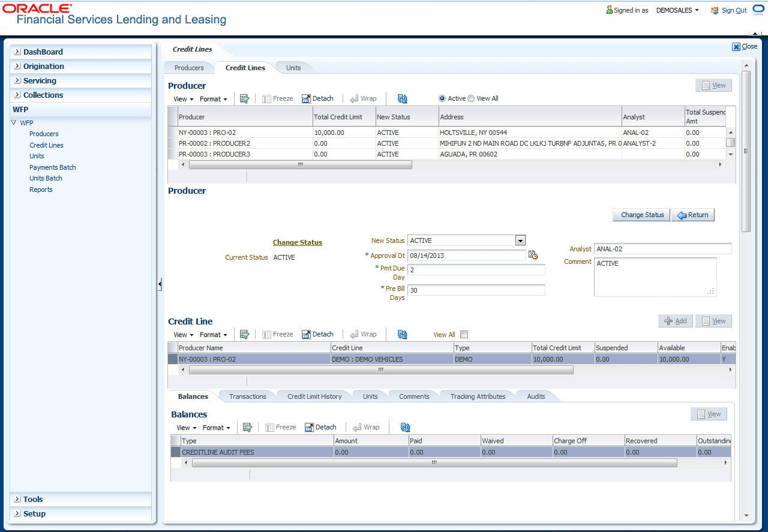Open the Approval Dt calendar picker
This screenshot has width=768, height=532.
(533, 255)
